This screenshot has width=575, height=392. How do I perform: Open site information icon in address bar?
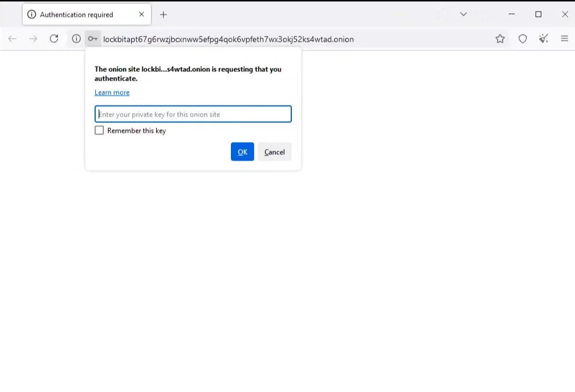click(x=76, y=39)
